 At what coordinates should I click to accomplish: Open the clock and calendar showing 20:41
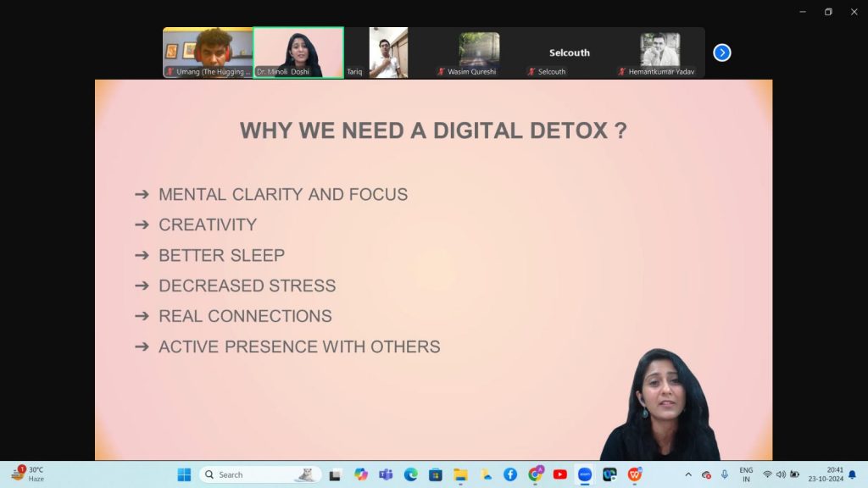click(826, 474)
